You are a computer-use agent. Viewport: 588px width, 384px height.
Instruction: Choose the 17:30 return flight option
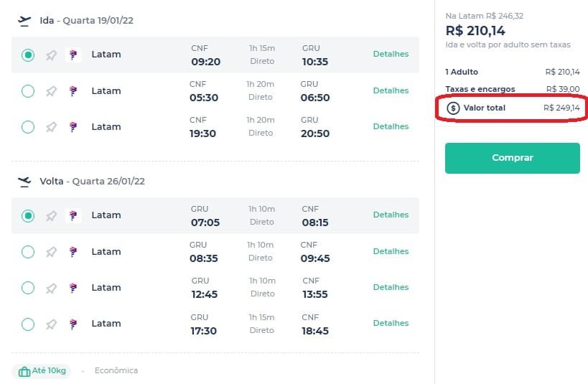click(28, 324)
